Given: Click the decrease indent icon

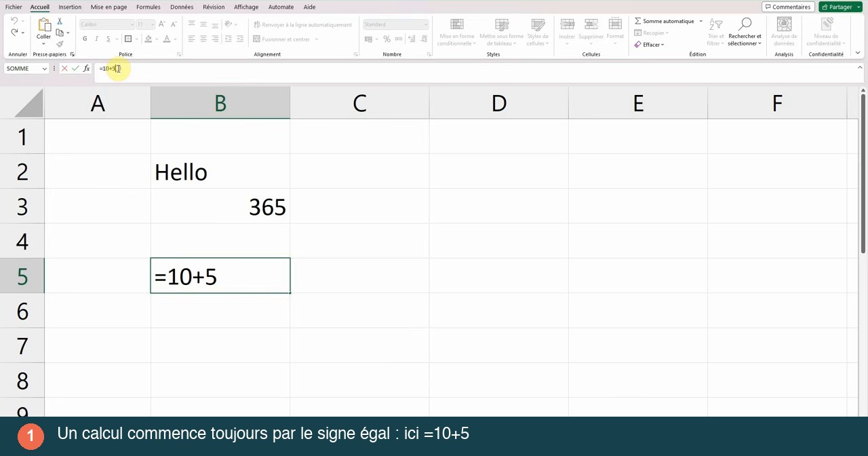Looking at the screenshot, I should click(x=229, y=39).
